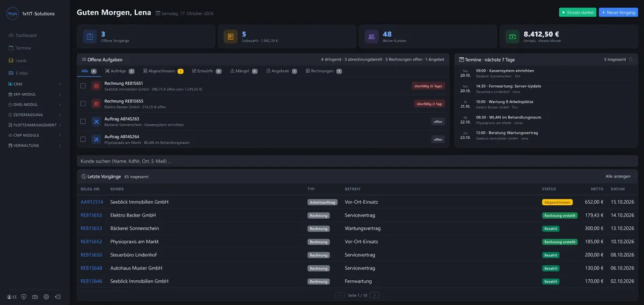644x305 pixels.
Task: Select the Rechnungen tab
Action: [x=324, y=71]
